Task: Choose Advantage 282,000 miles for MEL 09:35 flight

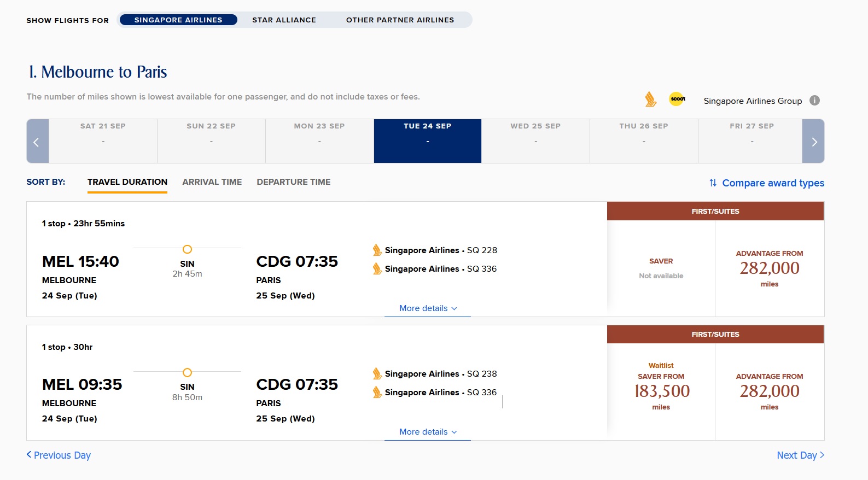Action: click(770, 392)
